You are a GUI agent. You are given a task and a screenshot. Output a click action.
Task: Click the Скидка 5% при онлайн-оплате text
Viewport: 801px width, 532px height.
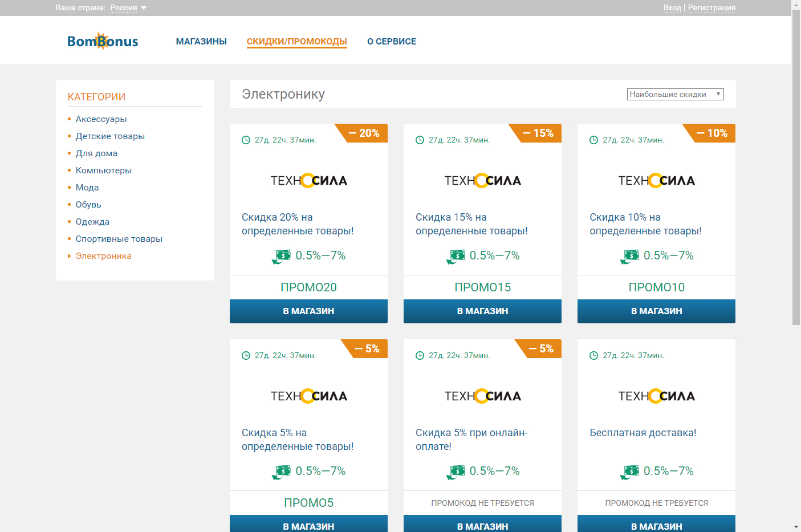(471, 440)
